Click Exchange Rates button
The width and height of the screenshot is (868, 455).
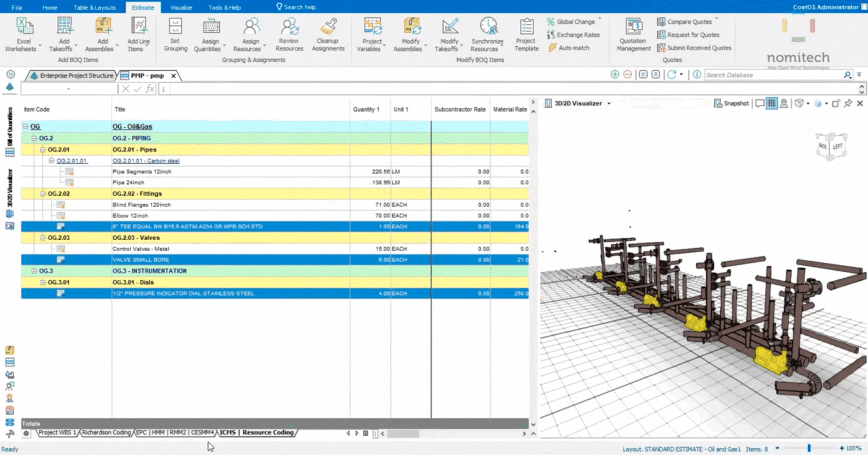click(573, 34)
